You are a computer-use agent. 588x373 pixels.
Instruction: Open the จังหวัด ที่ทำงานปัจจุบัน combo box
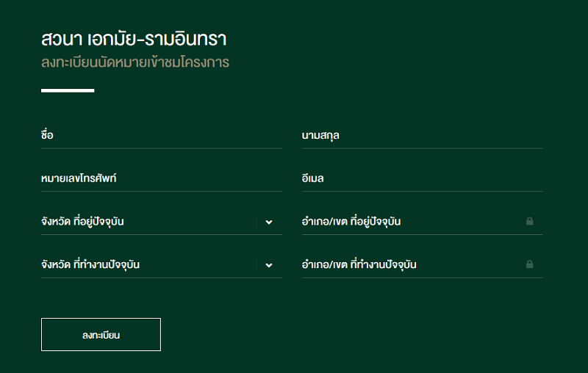tap(162, 265)
